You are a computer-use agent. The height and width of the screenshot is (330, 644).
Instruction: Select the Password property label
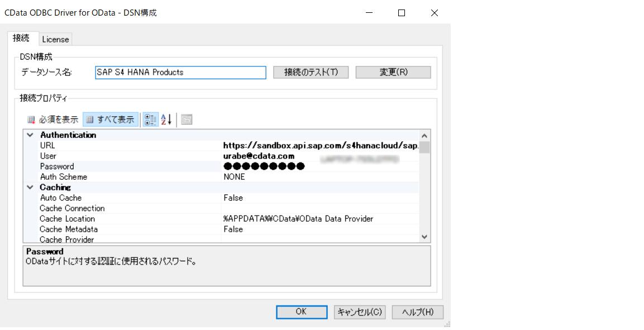57,166
